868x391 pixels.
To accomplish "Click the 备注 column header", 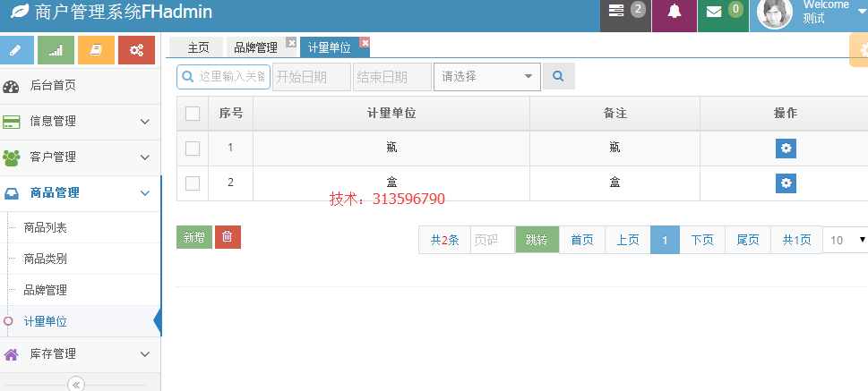I will pos(614,113).
